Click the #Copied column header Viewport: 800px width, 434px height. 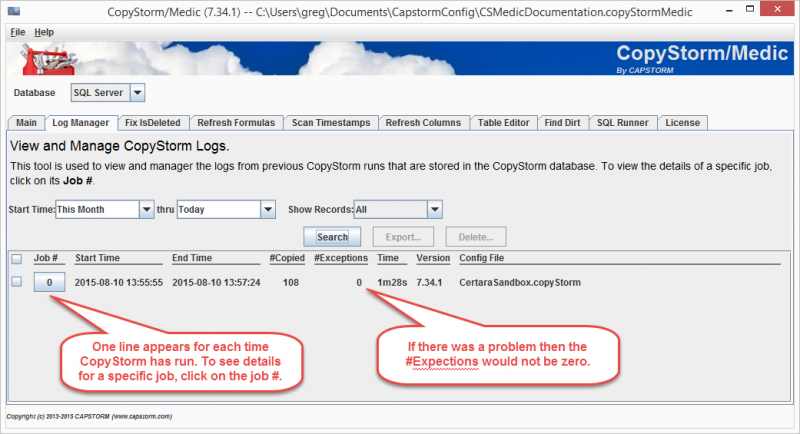point(287,258)
